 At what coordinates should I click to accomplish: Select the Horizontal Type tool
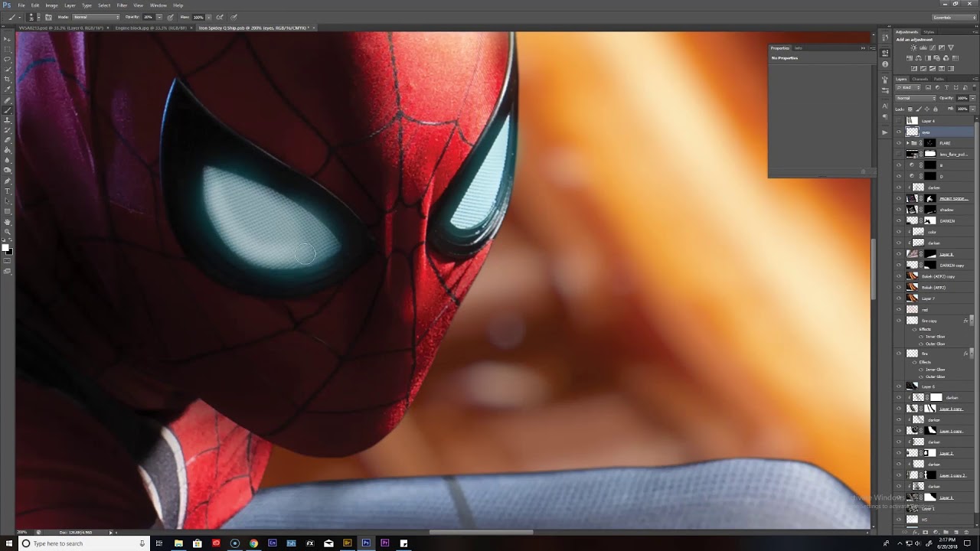[8, 191]
